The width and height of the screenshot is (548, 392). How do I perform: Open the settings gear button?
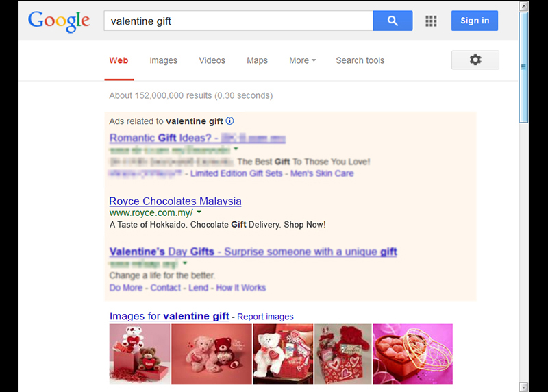tap(475, 60)
